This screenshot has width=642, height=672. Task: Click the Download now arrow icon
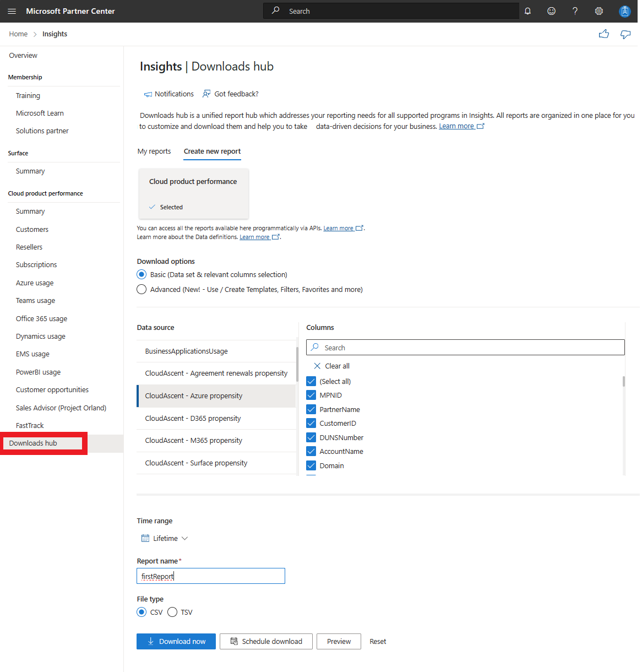click(x=151, y=641)
